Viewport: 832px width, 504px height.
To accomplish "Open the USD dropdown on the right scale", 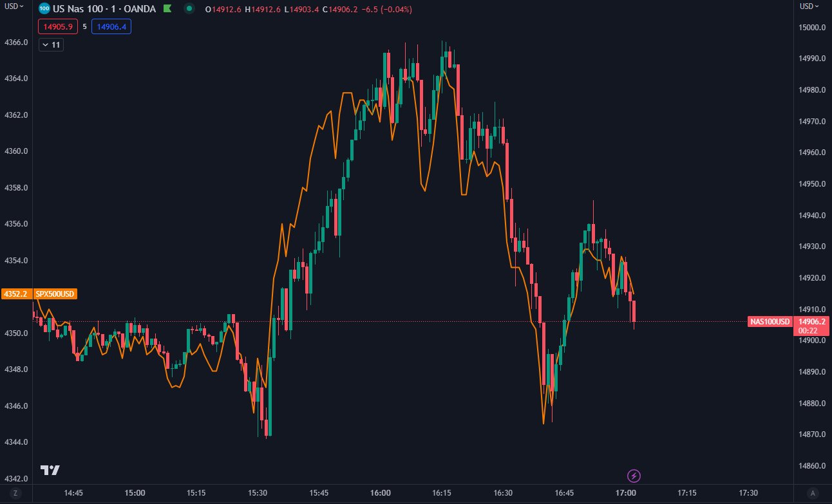I will [810, 6].
